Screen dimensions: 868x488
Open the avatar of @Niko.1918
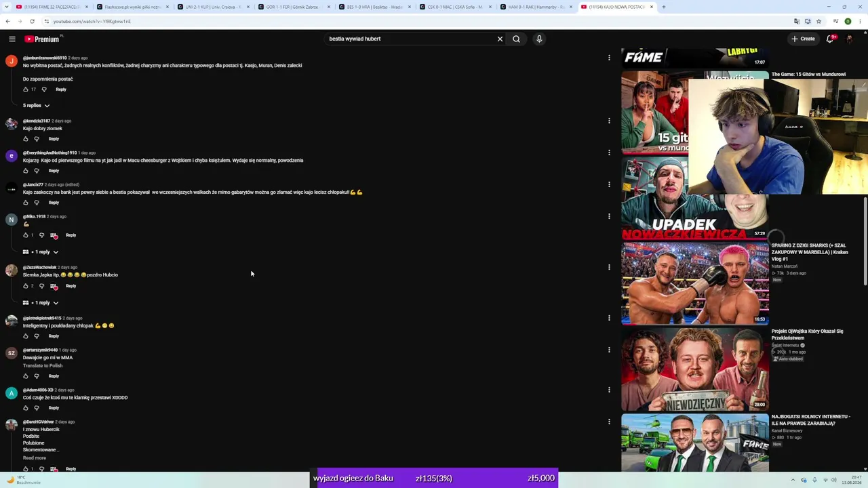(12, 220)
